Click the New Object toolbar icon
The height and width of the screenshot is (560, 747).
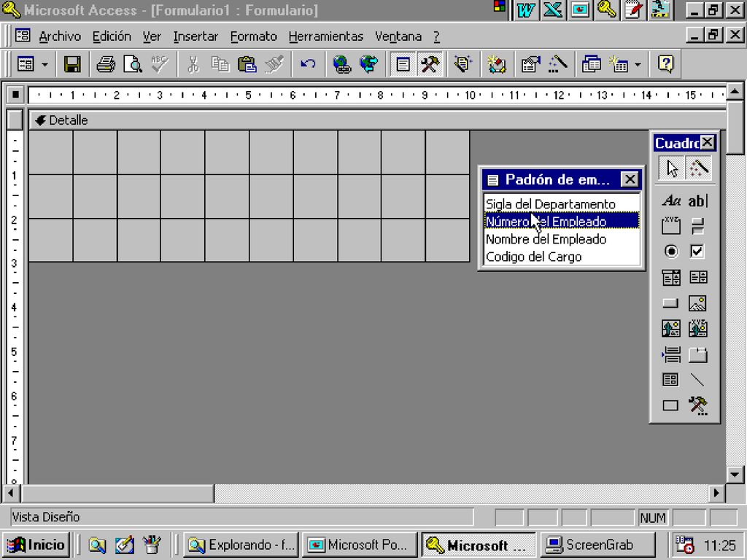619,64
